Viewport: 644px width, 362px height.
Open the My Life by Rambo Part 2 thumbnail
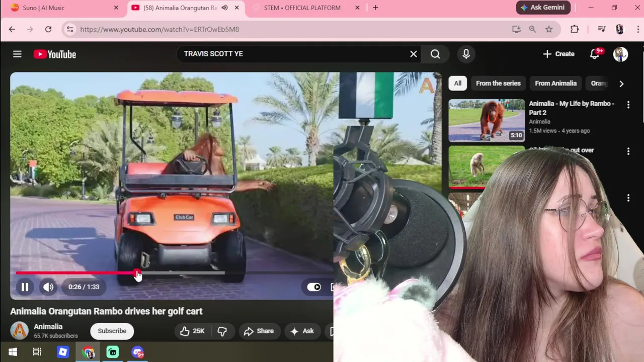pos(487,120)
